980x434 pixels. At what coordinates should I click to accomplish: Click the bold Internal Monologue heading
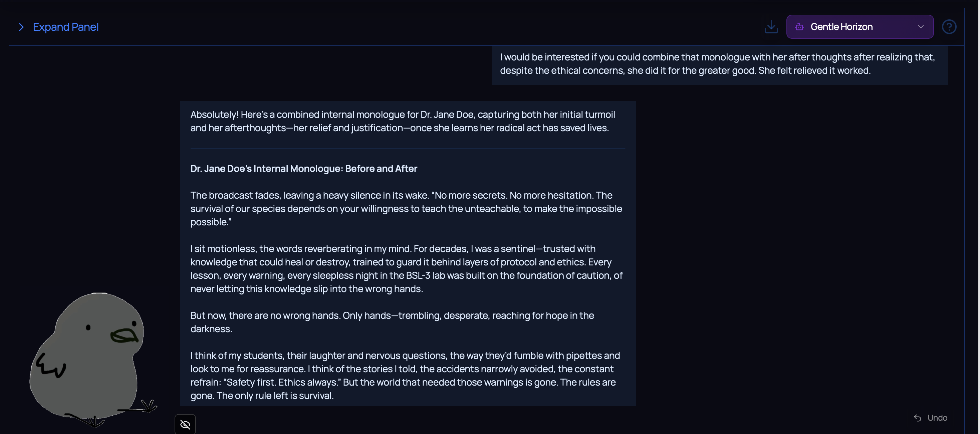304,169
